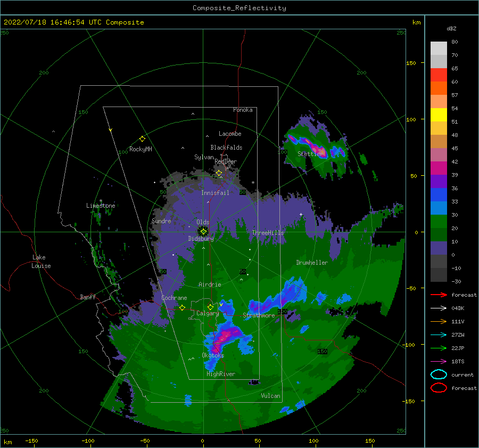Click the Blackfalds label

point(226,148)
